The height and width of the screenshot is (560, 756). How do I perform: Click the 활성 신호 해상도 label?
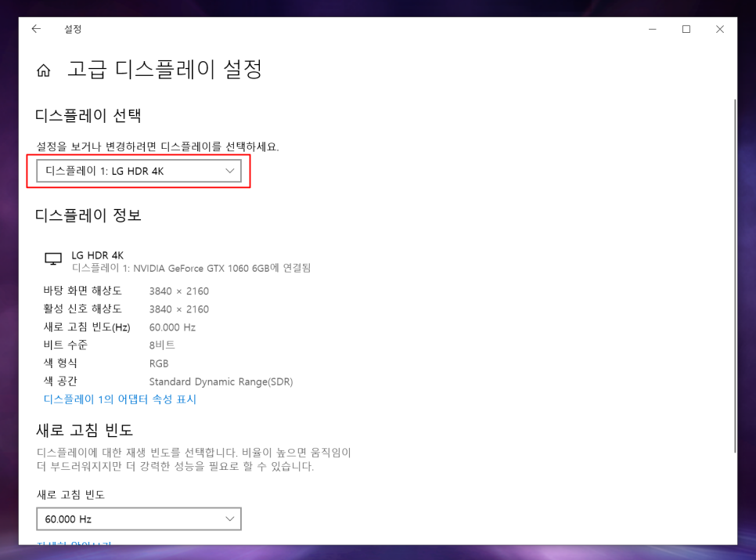[x=82, y=309]
